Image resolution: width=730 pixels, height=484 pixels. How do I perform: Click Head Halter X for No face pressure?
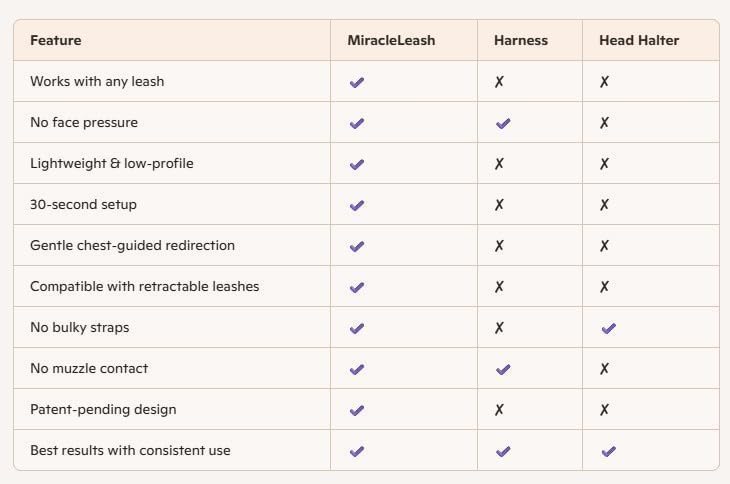click(x=604, y=123)
